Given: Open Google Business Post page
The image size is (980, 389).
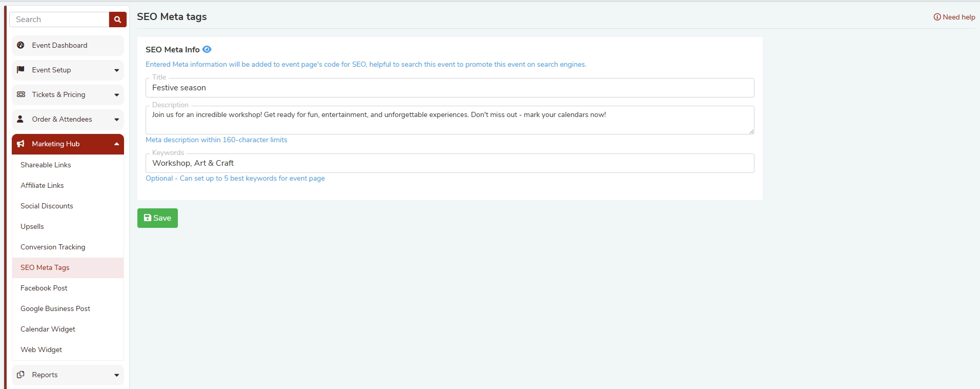Looking at the screenshot, I should pos(68,308).
